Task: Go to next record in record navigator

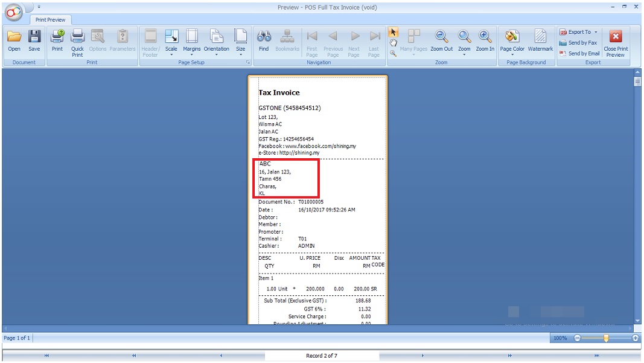Action: pyautogui.click(x=422, y=356)
